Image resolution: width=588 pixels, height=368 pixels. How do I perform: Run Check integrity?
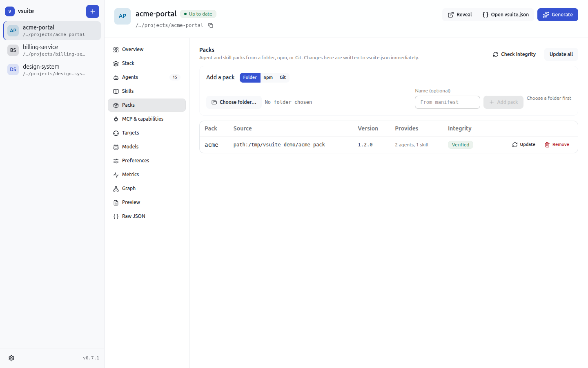514,54
